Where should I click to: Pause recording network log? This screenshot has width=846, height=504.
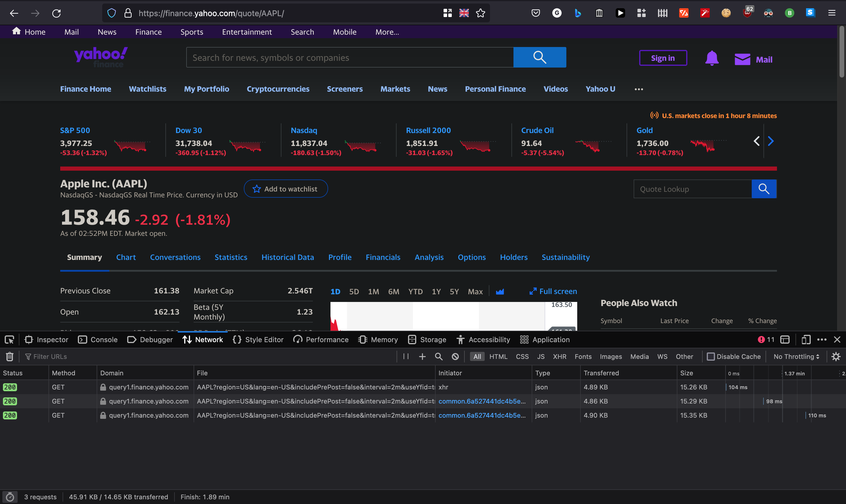coord(406,356)
